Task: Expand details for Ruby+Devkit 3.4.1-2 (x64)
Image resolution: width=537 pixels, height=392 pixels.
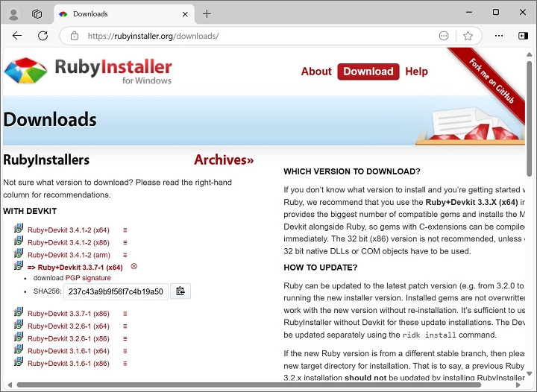Action: (125, 230)
